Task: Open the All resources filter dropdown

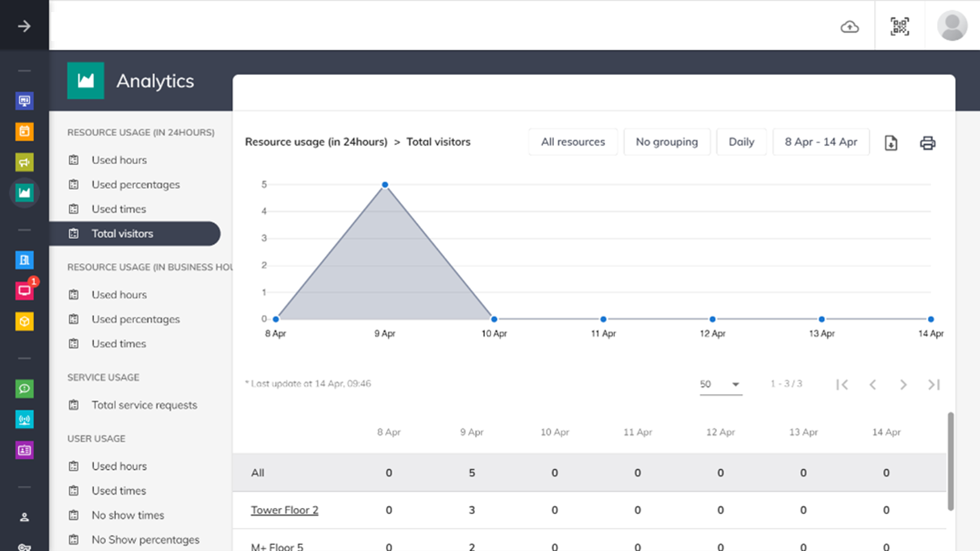Action: (573, 142)
